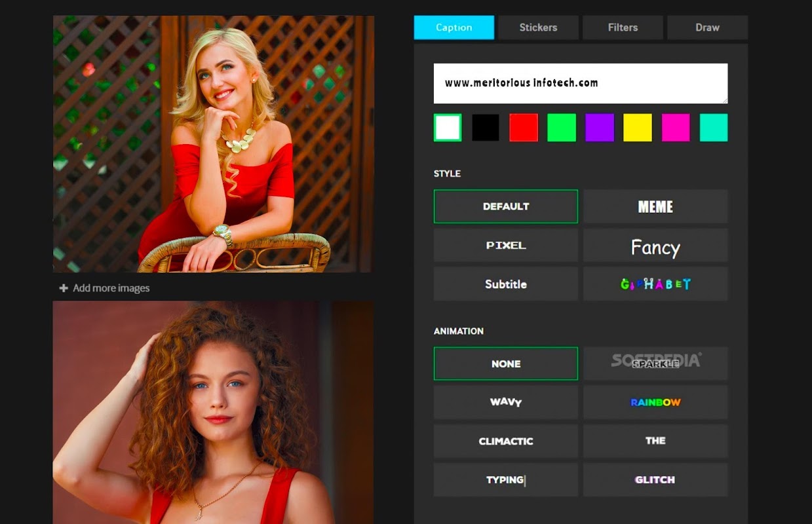Pick the green color swatch
Screen dimensions: 812x524
coord(562,128)
